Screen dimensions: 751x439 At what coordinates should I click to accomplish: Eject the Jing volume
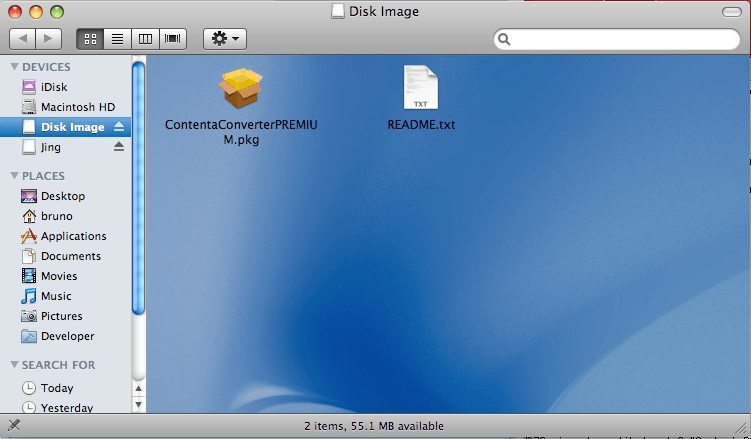[119, 147]
